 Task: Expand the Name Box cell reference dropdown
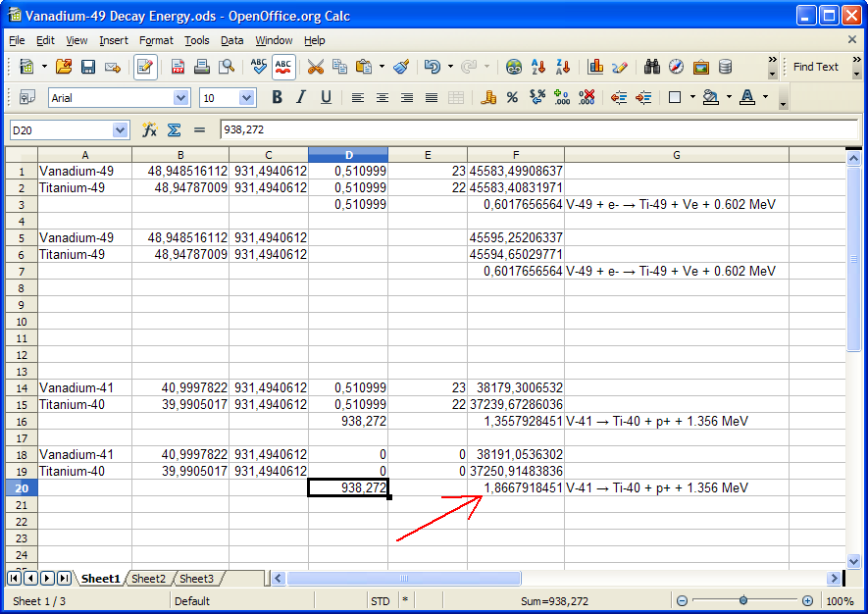click(121, 129)
